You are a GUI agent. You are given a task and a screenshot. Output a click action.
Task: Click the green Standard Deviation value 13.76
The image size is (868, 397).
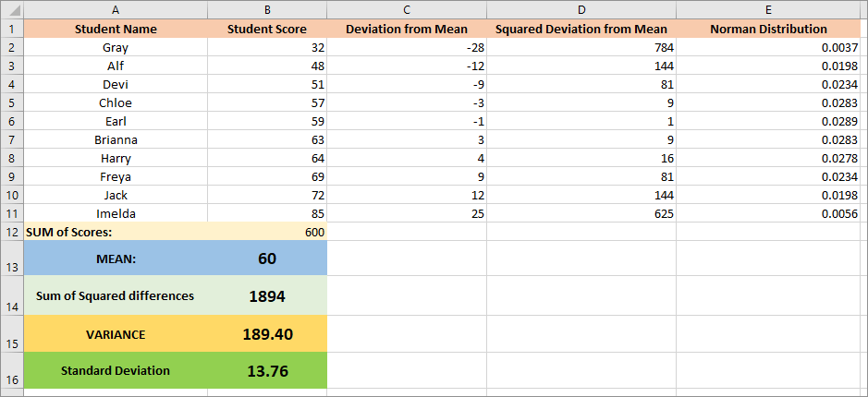pyautogui.click(x=267, y=370)
